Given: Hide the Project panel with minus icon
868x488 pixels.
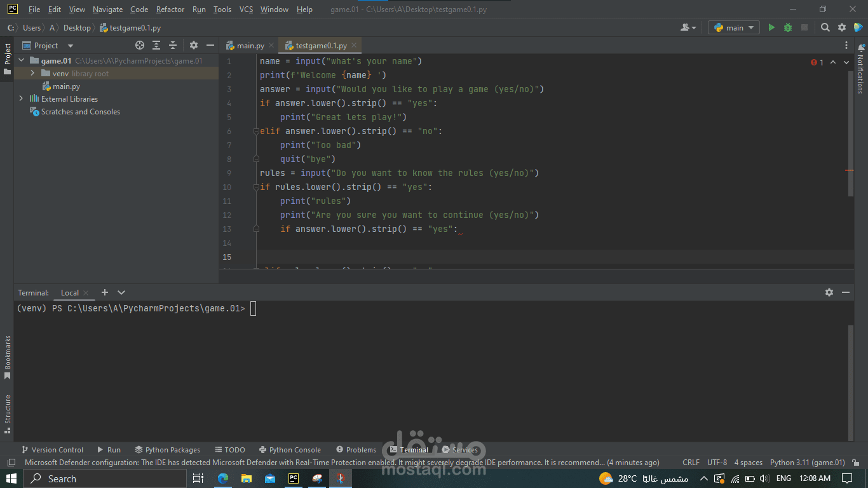Looking at the screenshot, I should pyautogui.click(x=210, y=45).
